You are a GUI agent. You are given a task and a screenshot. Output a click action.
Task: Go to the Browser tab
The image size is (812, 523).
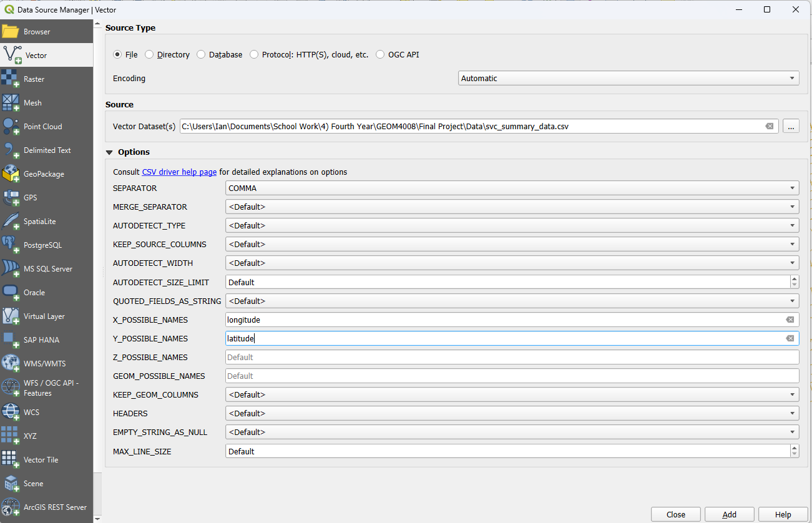[37, 32]
